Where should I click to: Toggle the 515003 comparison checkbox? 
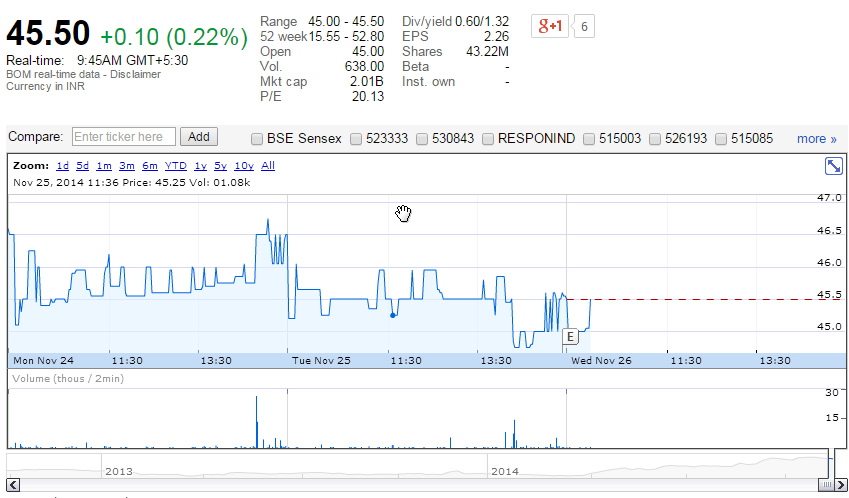click(x=589, y=139)
